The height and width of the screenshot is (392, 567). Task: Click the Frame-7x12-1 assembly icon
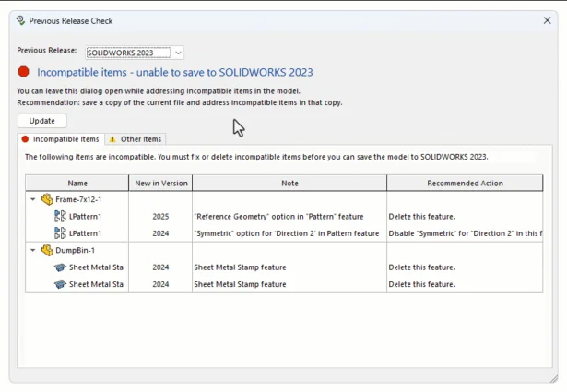point(47,199)
